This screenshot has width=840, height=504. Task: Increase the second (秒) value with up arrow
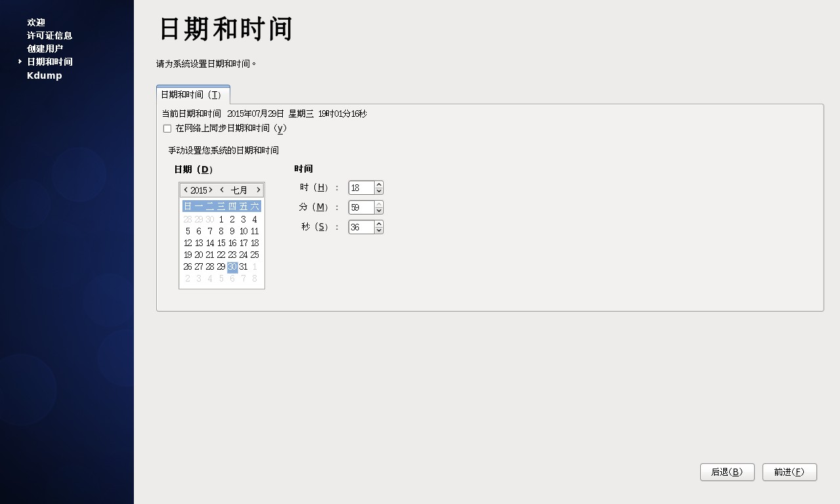click(x=379, y=223)
